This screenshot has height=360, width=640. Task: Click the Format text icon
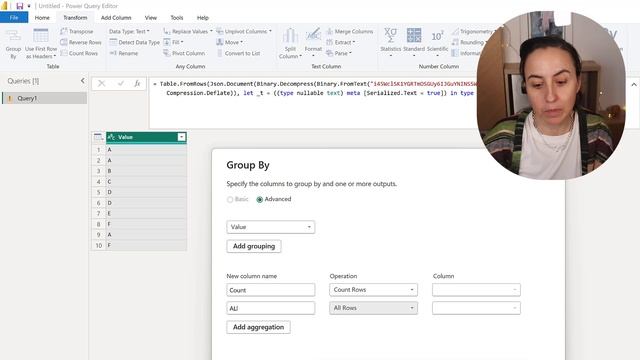click(313, 36)
